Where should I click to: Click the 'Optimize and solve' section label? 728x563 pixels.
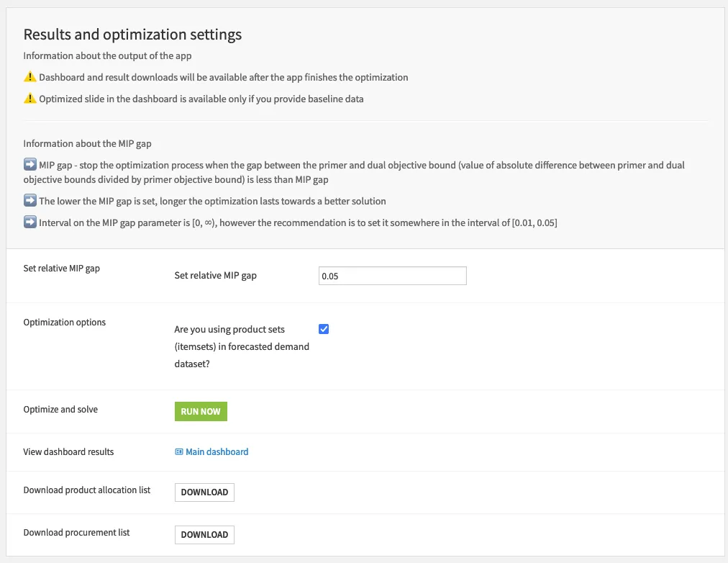pyautogui.click(x=60, y=410)
